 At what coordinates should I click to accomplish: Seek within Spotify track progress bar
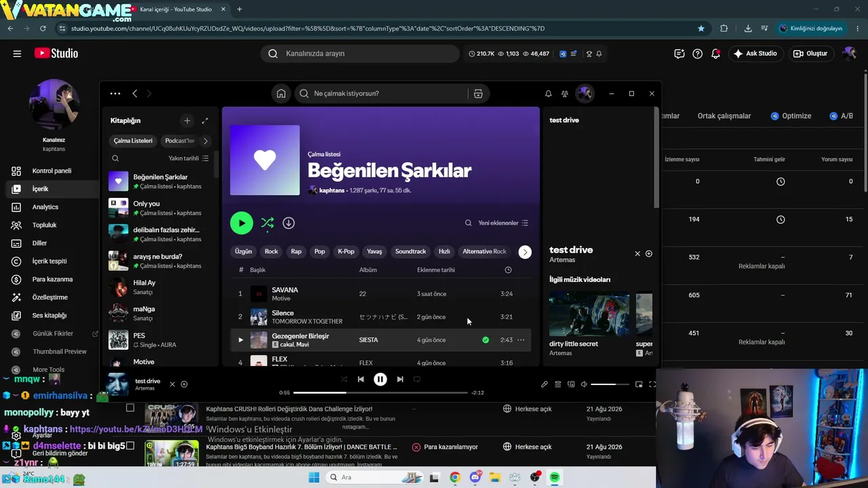[380, 392]
